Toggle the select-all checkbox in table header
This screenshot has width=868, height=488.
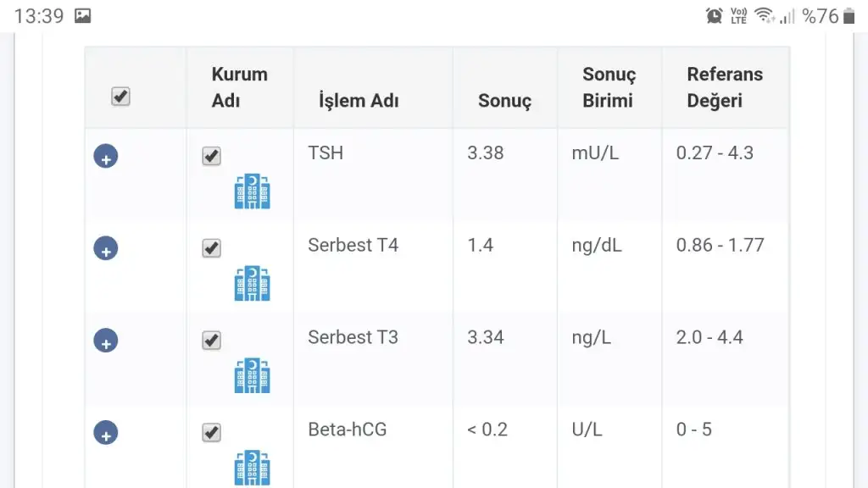tap(120, 97)
